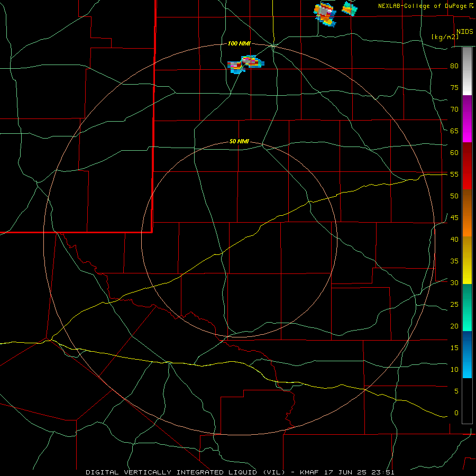Screen dimensions: 476x476
Task: Click the 15 value on the legend
Action: 454,347
